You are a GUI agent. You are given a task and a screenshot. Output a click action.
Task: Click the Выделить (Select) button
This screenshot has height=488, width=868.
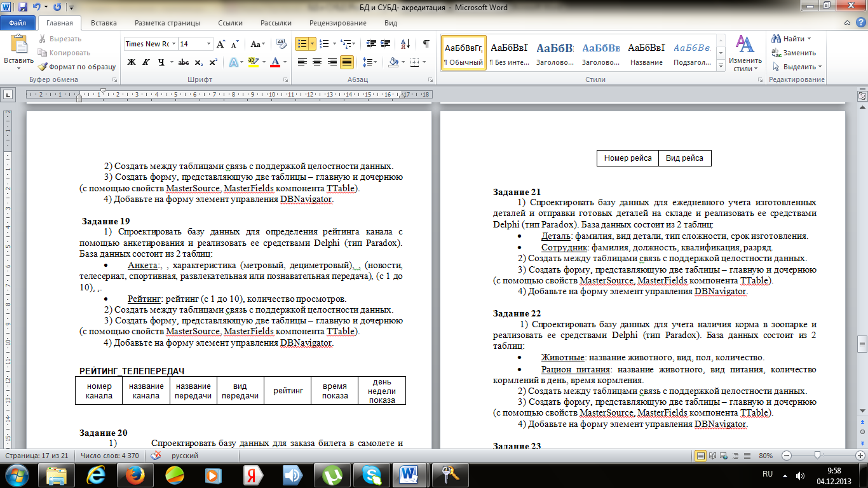[797, 67]
